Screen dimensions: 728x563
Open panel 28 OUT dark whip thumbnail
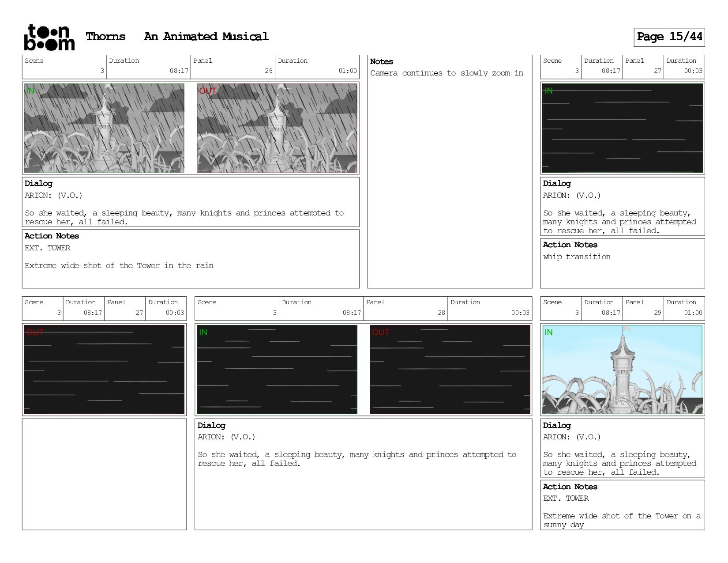450,370
